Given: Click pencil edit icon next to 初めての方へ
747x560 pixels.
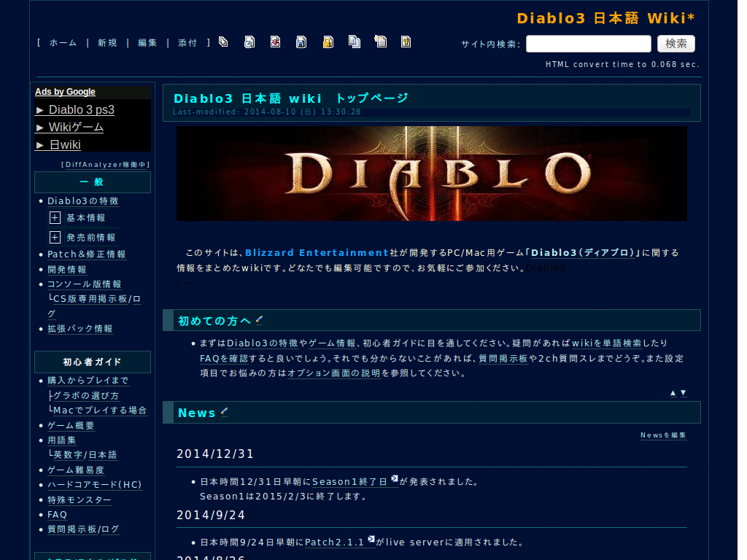Looking at the screenshot, I should 259,320.
